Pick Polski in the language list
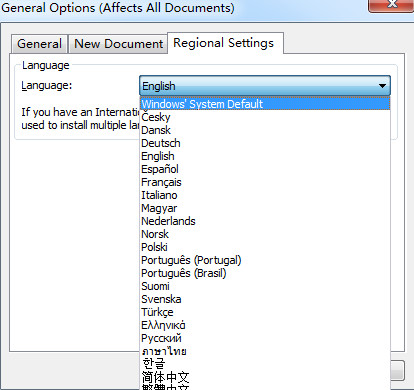414x390 pixels. 265,247
